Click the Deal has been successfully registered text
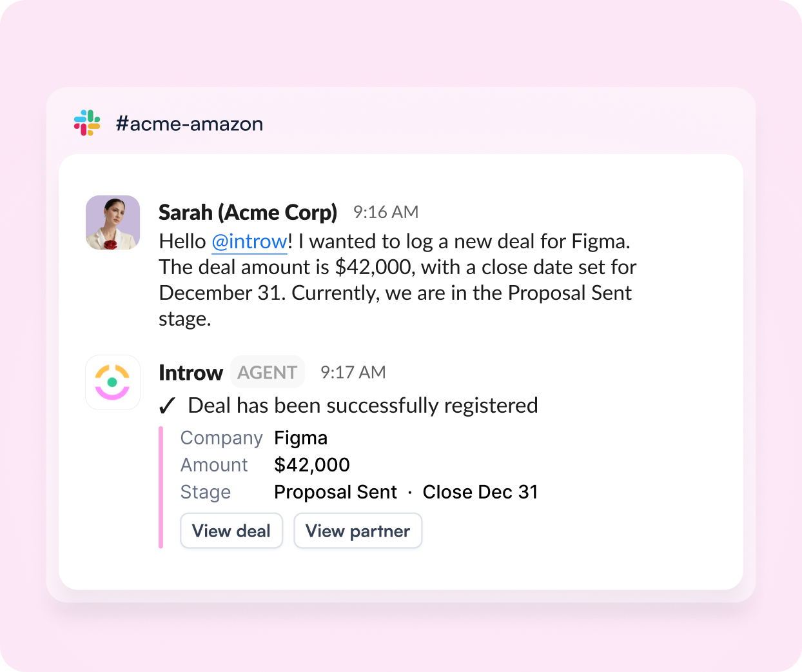This screenshot has height=672, width=802. tap(363, 406)
